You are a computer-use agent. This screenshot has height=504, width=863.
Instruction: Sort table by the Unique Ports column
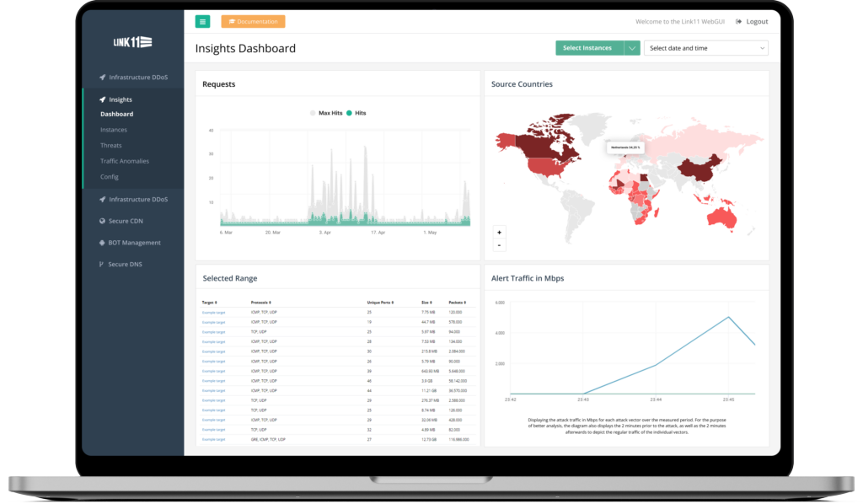[380, 302]
